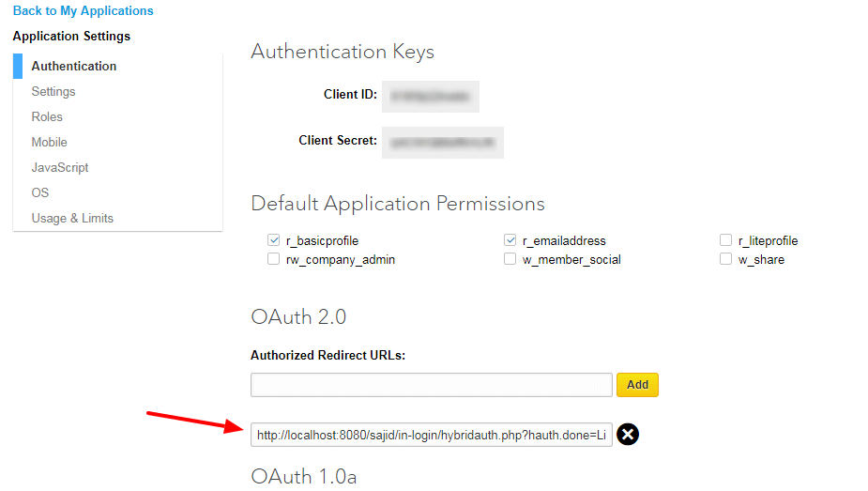Image resolution: width=868 pixels, height=491 pixels.
Task: Remove the localhost redirect URL entry
Action: [x=628, y=435]
